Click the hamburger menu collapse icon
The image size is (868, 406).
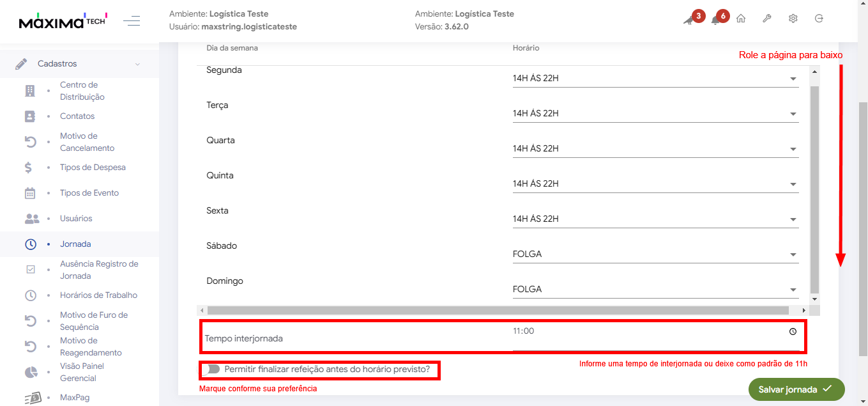coord(132,21)
